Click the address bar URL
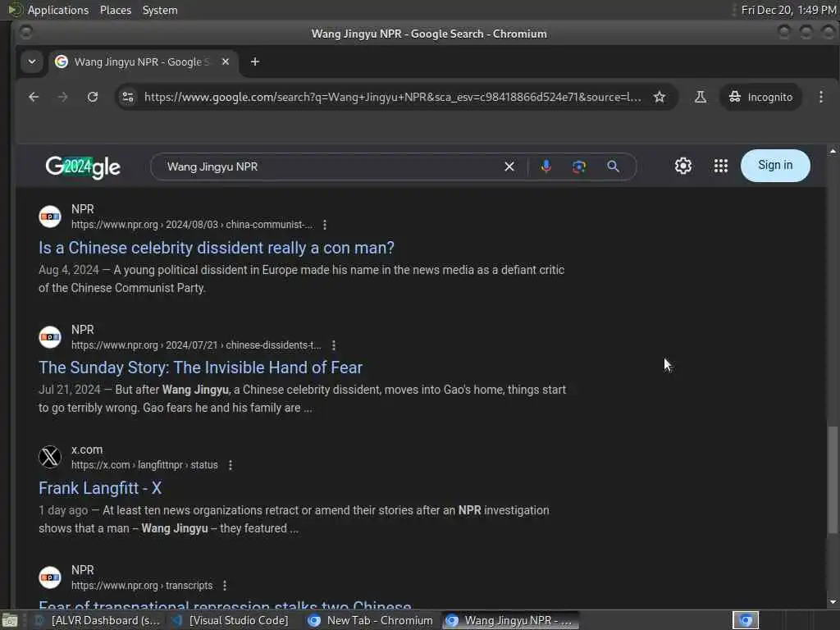Viewport: 840px width, 630px height. coord(392,97)
